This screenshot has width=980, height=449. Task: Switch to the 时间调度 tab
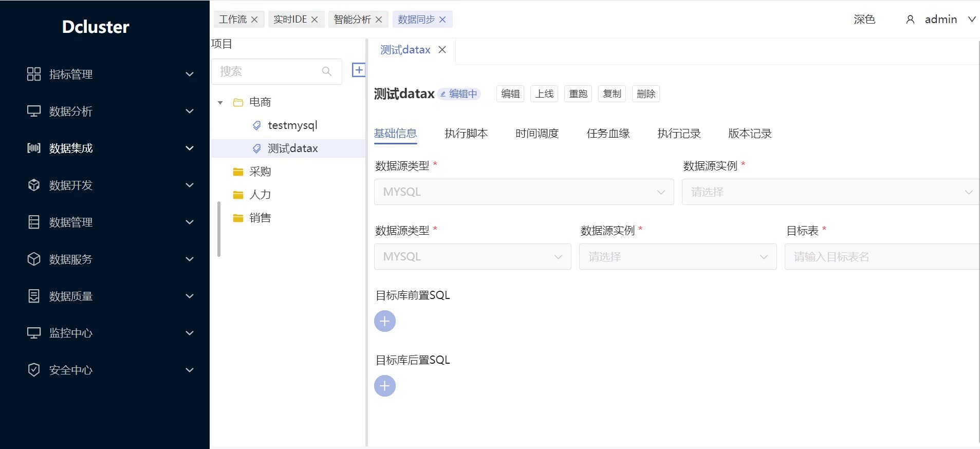pyautogui.click(x=537, y=134)
